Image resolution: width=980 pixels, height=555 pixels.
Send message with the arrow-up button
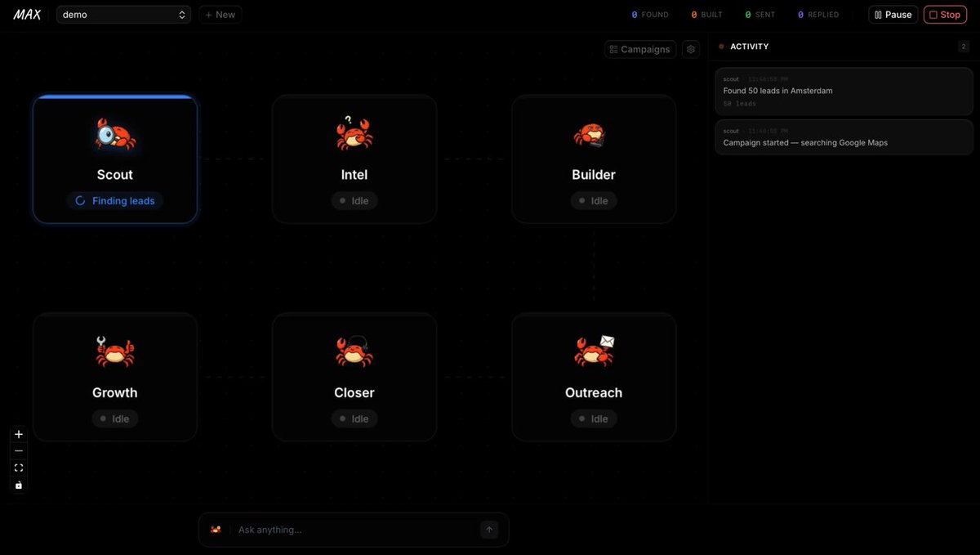point(489,530)
